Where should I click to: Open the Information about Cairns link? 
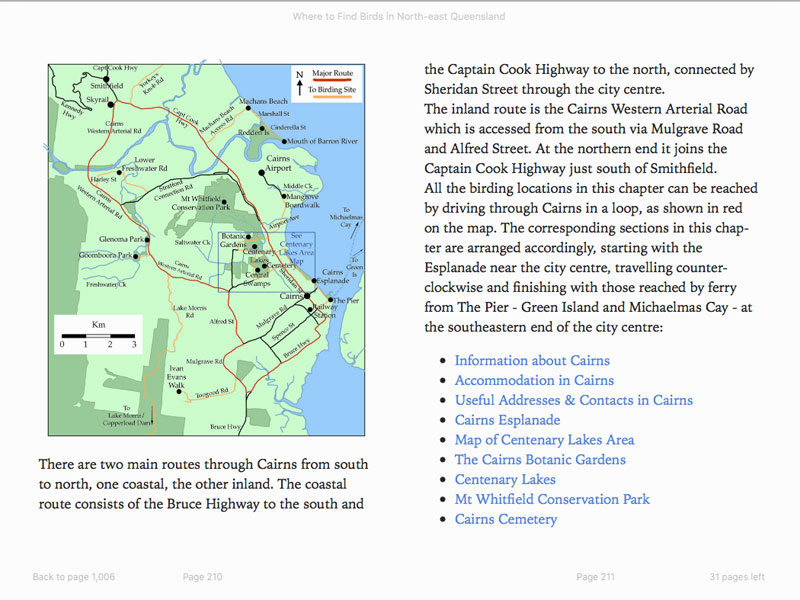coord(532,361)
